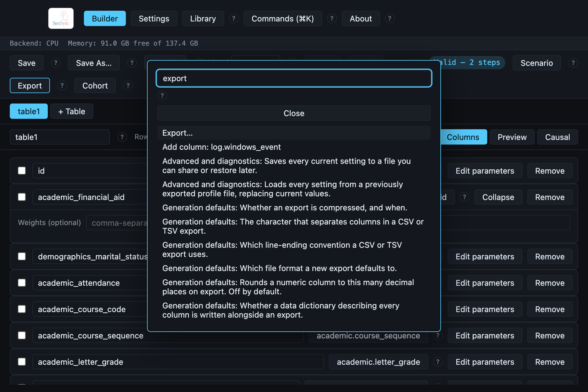The image size is (588, 392).
Task: Click the table1 name input field
Action: click(x=60, y=137)
